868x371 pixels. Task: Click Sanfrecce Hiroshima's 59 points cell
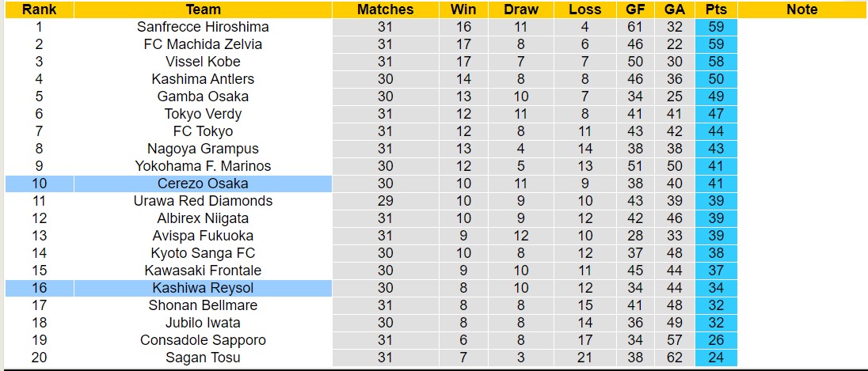(716, 27)
